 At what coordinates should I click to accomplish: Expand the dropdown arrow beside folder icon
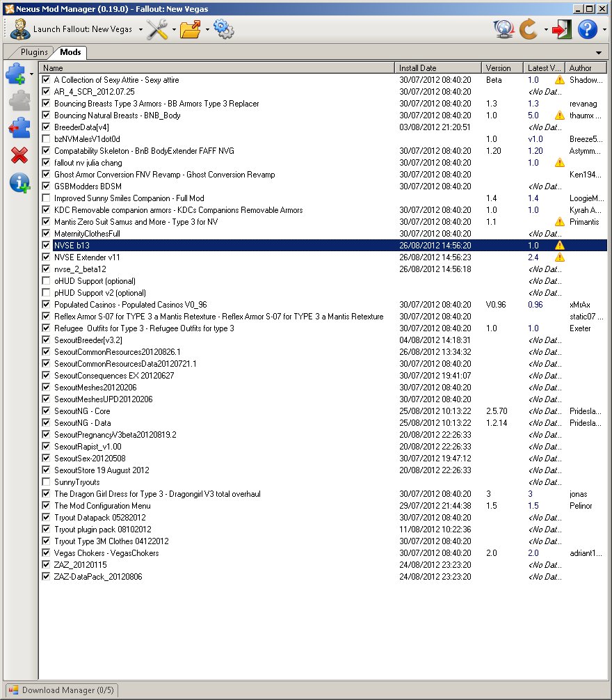pos(206,30)
